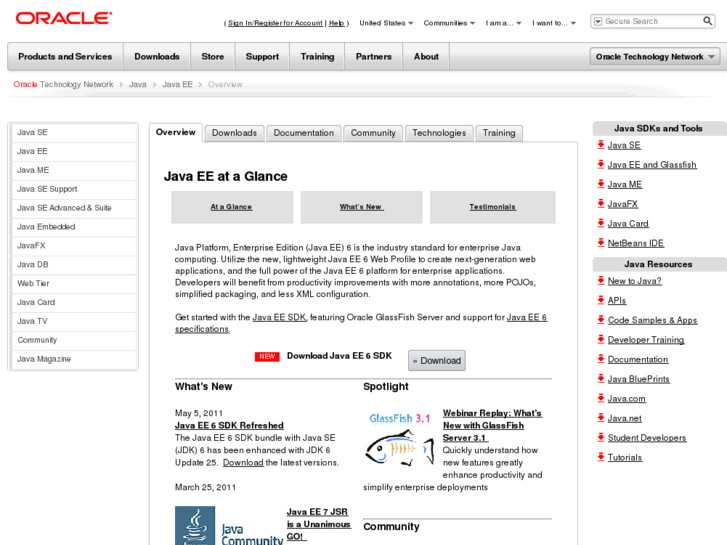Select the At a Glance section button
Screen dimensions: 727x545
pos(232,207)
